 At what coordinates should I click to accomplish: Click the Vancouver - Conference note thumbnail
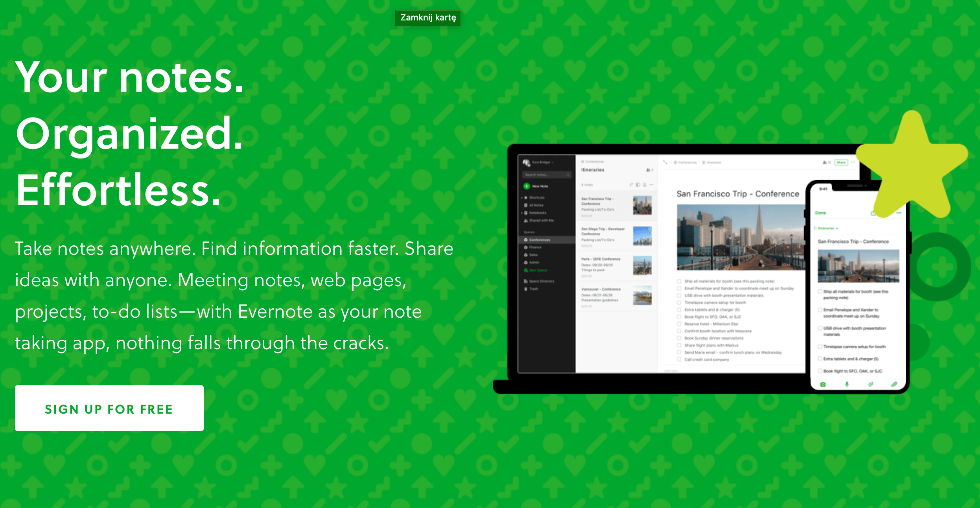coord(642,295)
